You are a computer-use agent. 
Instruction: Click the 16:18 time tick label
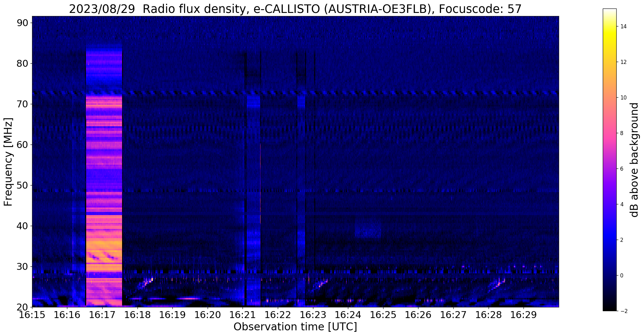[x=137, y=315]
